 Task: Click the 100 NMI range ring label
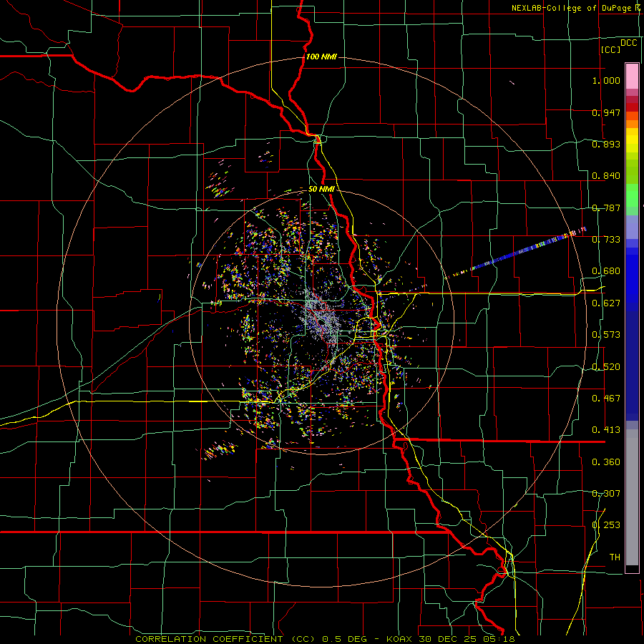(321, 57)
